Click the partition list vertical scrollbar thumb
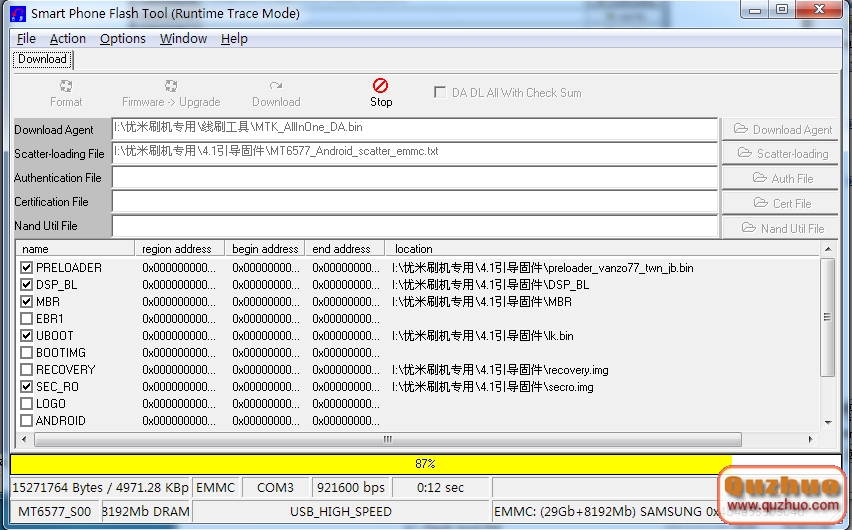 pos(827,317)
